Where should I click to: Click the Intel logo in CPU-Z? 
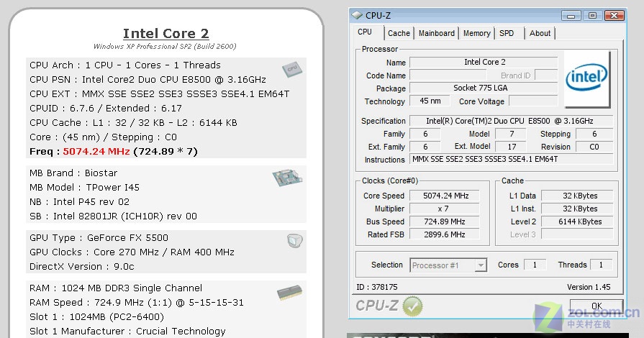(586, 78)
